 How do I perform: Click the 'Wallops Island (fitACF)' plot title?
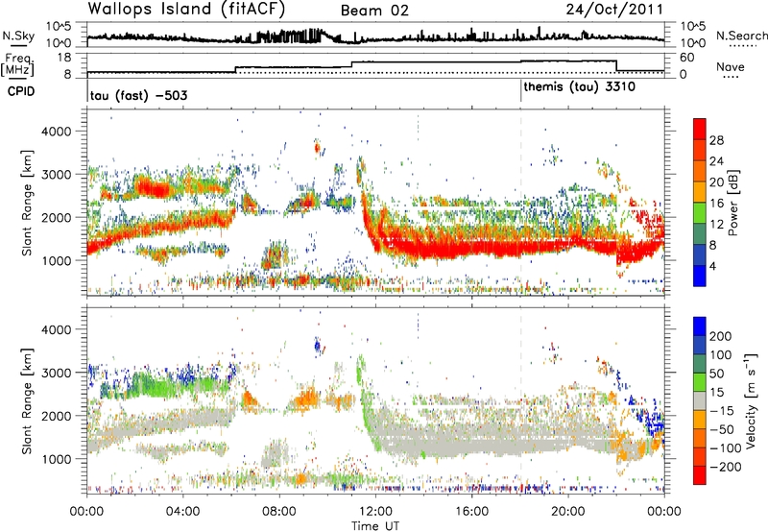click(x=186, y=10)
